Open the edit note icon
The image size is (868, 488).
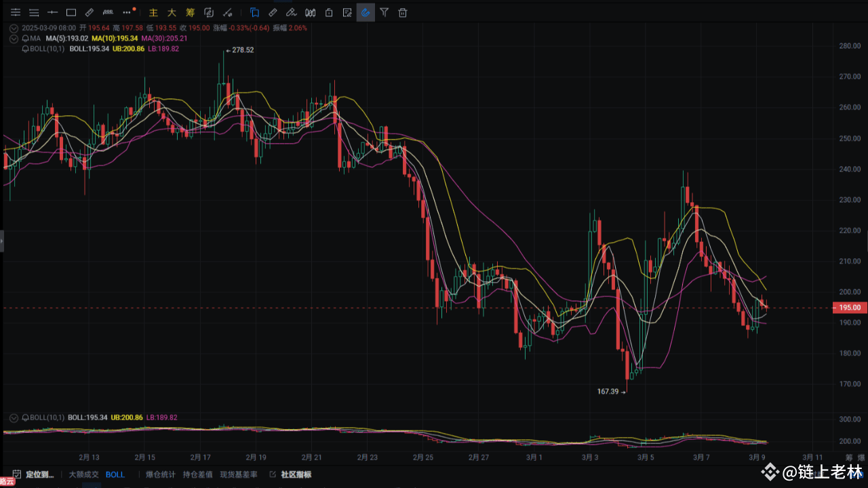point(347,12)
